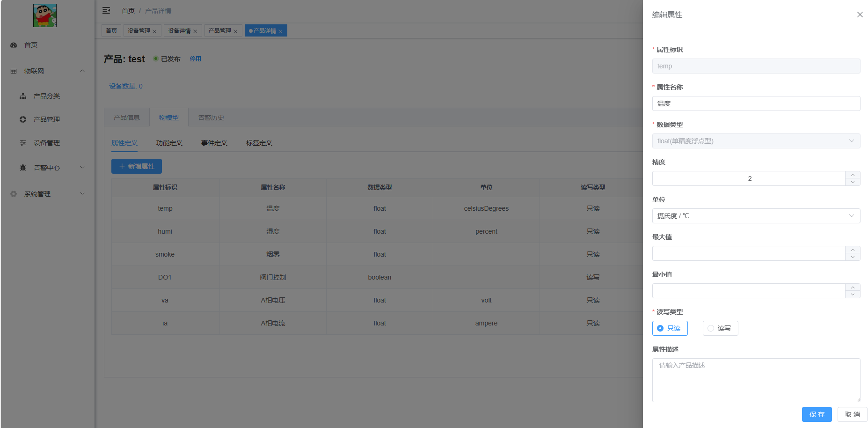Image resolution: width=868 pixels, height=428 pixels.
Task: Switch to the 产品信息 tab
Action: pyautogui.click(x=127, y=118)
